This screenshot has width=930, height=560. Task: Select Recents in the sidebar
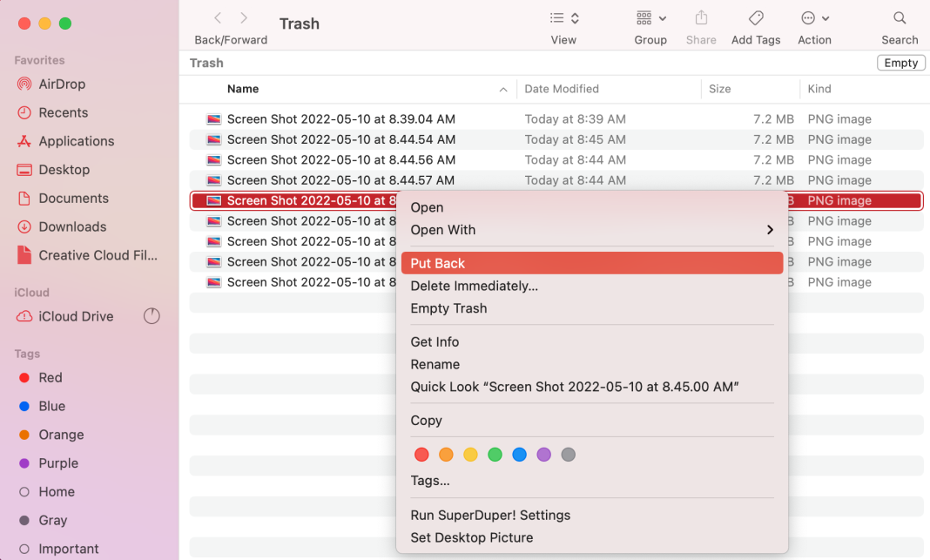click(60, 112)
